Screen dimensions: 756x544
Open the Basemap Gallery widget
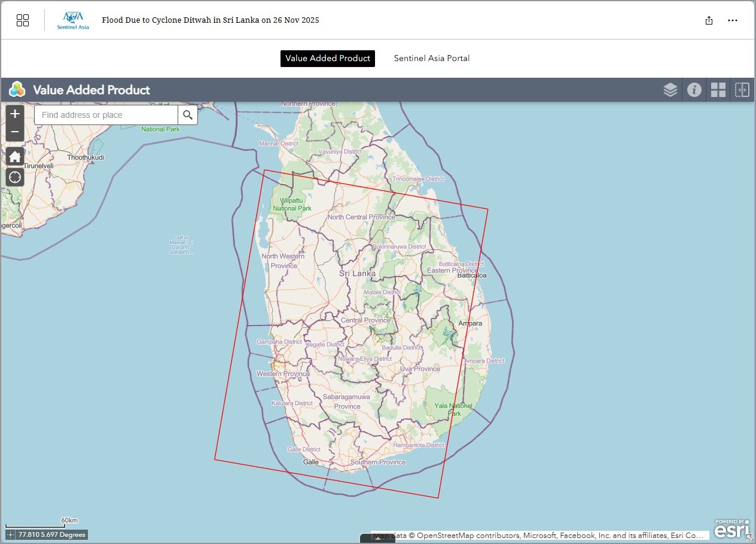pos(718,90)
